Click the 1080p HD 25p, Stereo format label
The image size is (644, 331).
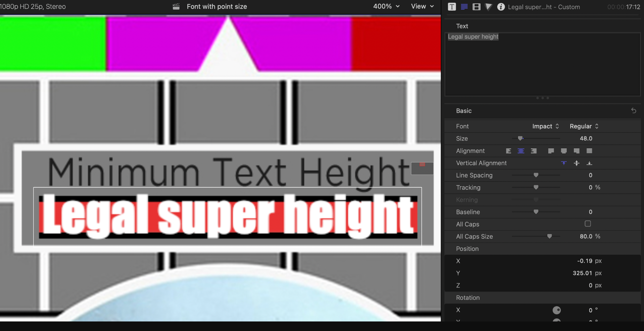(33, 6)
